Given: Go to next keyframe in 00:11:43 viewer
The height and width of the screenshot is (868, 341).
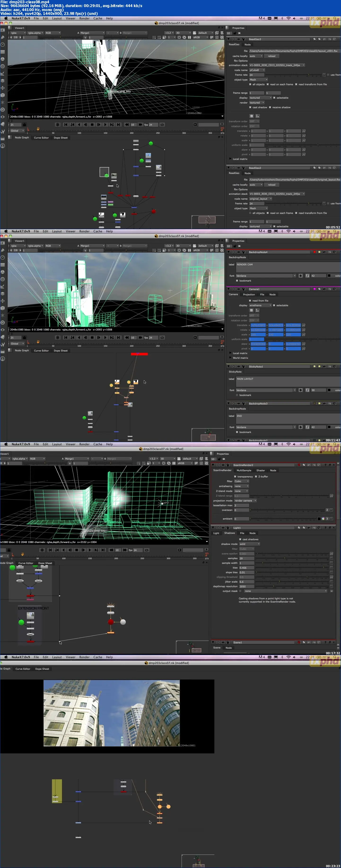Looking at the screenshot, I should click(x=112, y=338).
